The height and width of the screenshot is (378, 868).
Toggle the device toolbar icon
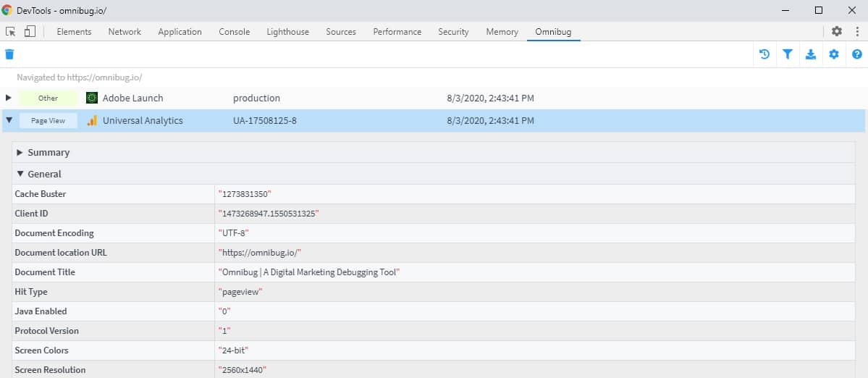(x=30, y=32)
